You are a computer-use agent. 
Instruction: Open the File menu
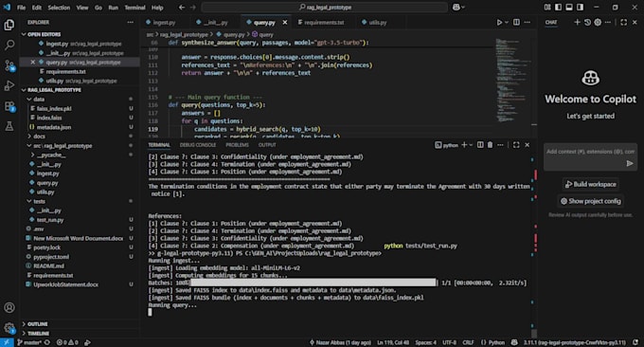coord(22,8)
